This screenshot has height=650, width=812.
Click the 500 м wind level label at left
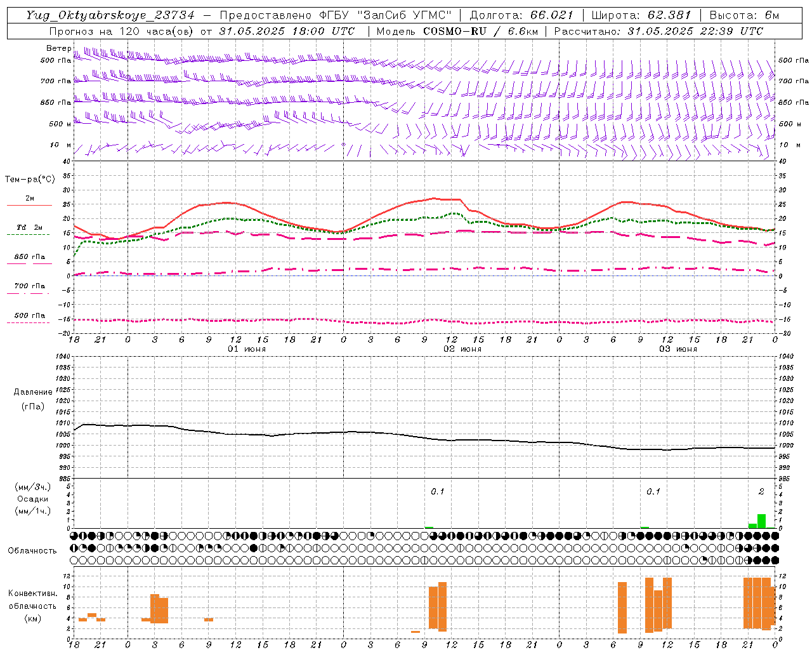pos(60,124)
